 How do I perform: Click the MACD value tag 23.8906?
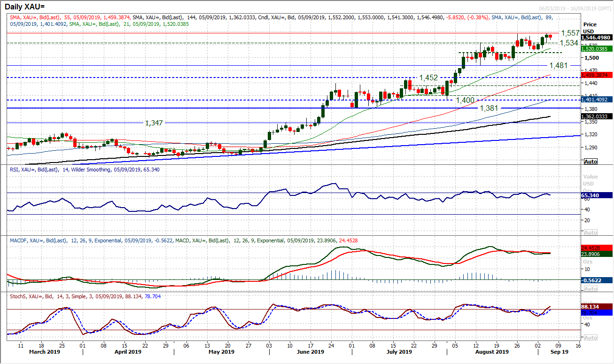tap(597, 254)
